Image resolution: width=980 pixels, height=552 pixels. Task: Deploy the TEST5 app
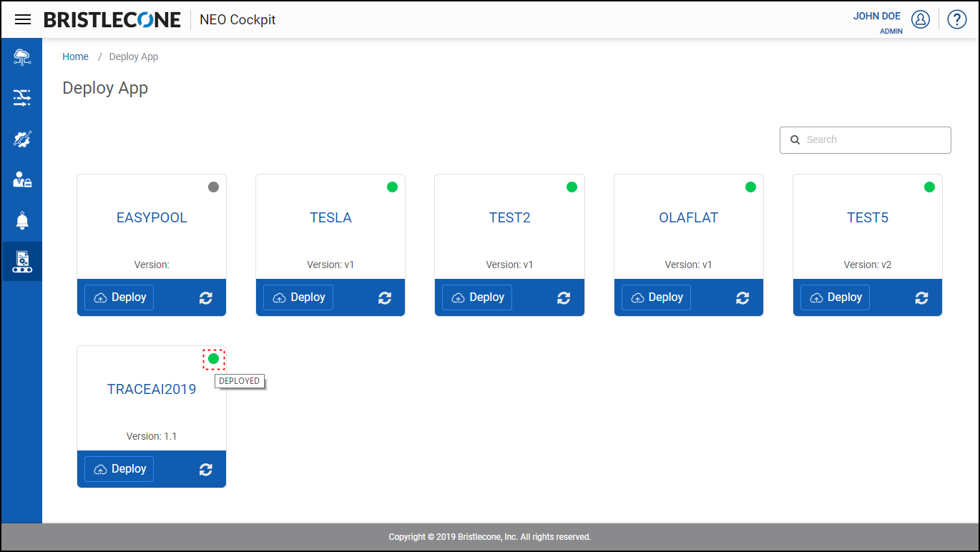(835, 297)
